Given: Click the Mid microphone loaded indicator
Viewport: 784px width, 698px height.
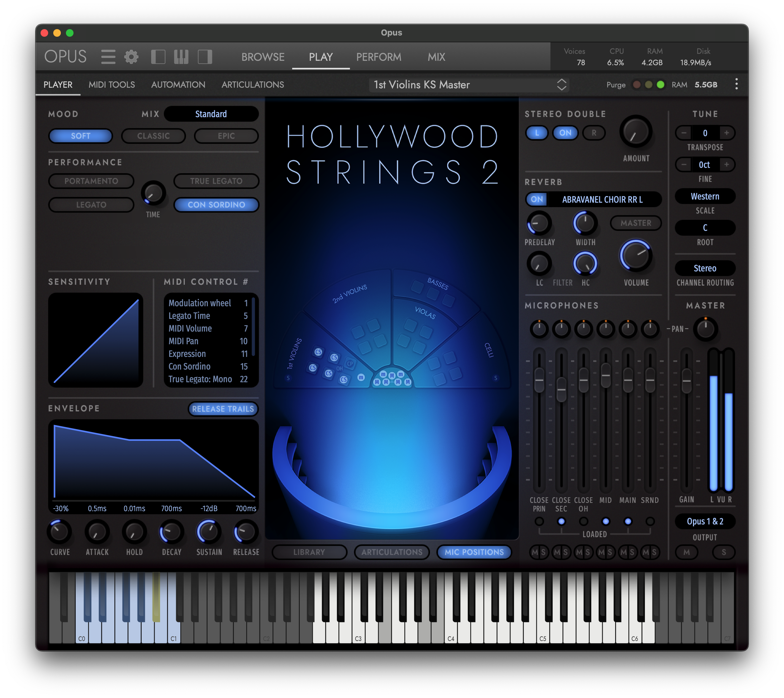Looking at the screenshot, I should click(606, 521).
